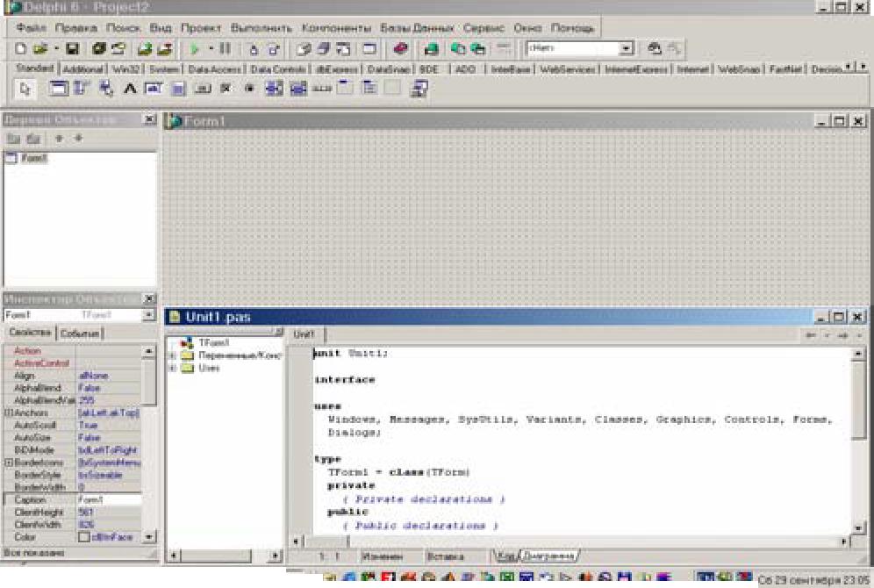This screenshot has height=588, width=874.
Task: Click the Caption property value field
Action: click(x=109, y=500)
